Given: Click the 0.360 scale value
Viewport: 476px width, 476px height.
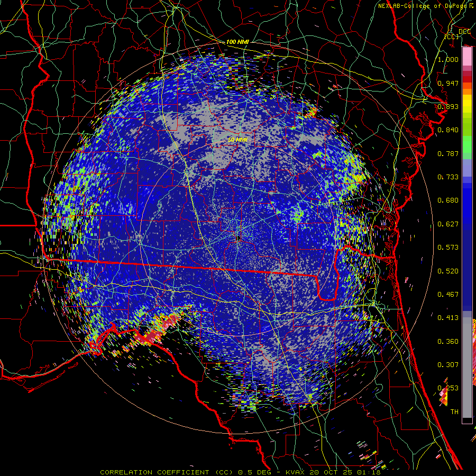Looking at the screenshot, I should pos(448,342).
